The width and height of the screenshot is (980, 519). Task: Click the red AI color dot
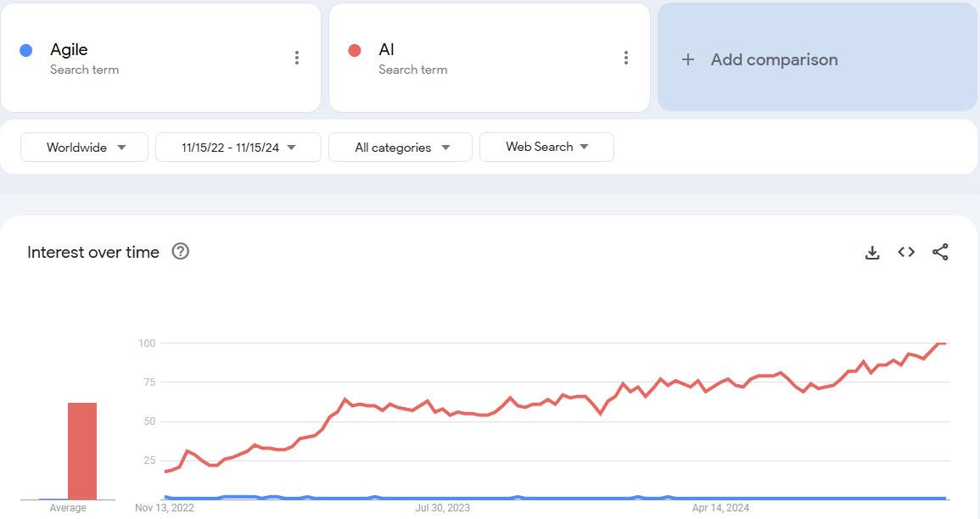coord(355,50)
